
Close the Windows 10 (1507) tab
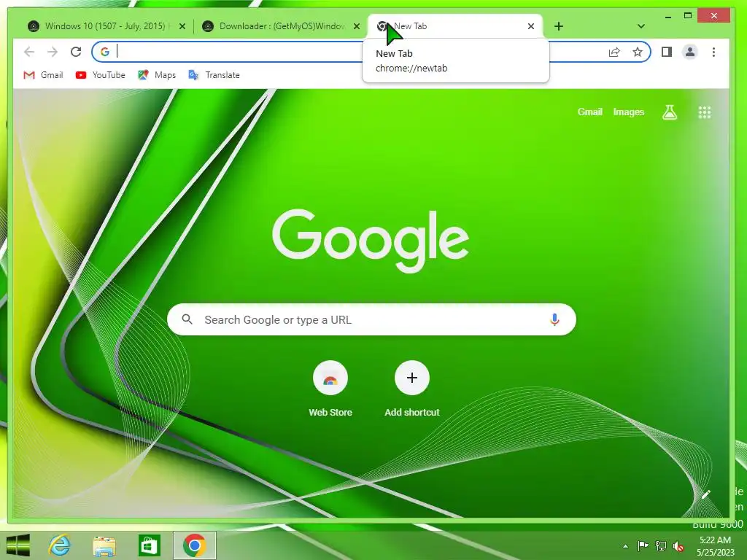click(x=182, y=26)
